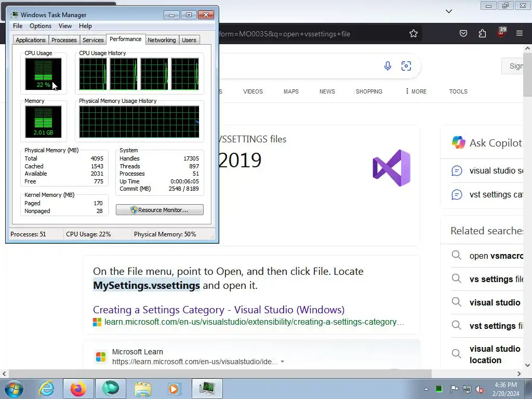Click the ad blocker icon with badge 39
This screenshot has width=532, height=399.
(501, 33)
